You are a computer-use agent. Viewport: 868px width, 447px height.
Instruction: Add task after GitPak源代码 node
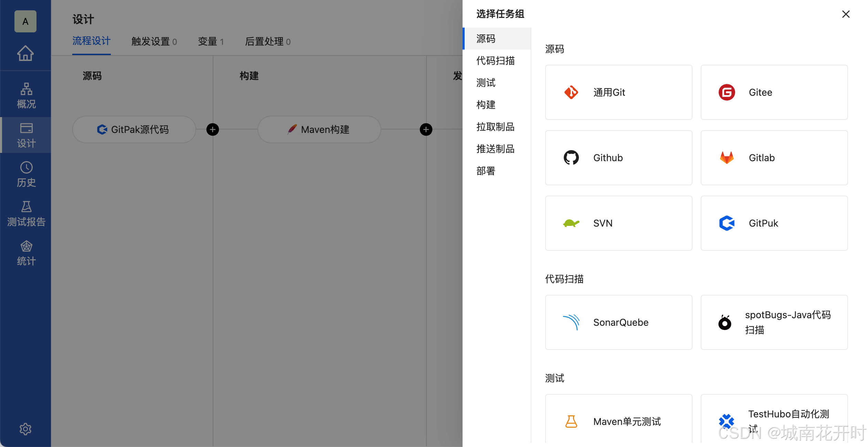(213, 129)
